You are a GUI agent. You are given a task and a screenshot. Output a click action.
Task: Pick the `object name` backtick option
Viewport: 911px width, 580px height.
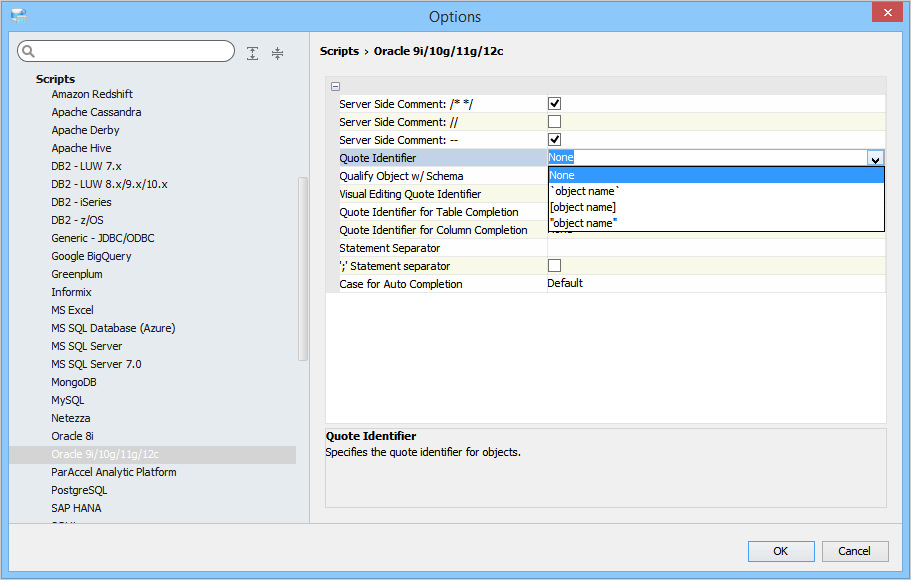(x=585, y=191)
